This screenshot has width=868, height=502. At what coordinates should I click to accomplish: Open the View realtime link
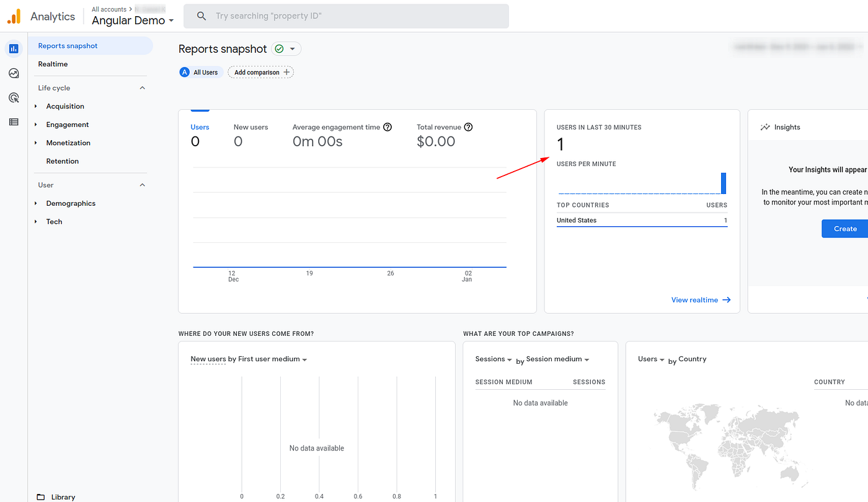point(701,300)
